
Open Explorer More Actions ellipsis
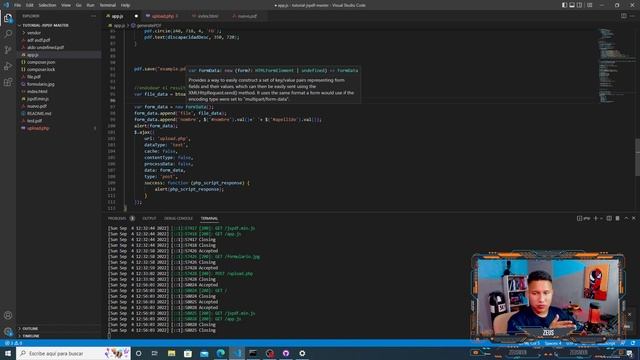[x=93, y=16]
